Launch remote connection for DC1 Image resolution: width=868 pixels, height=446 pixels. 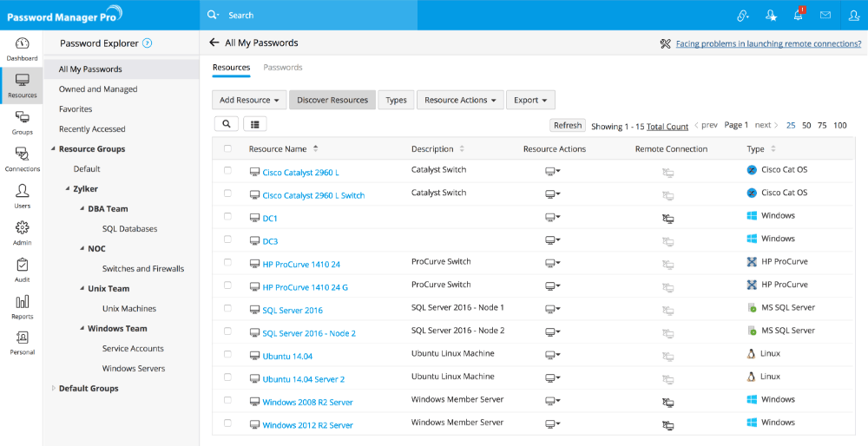point(668,219)
